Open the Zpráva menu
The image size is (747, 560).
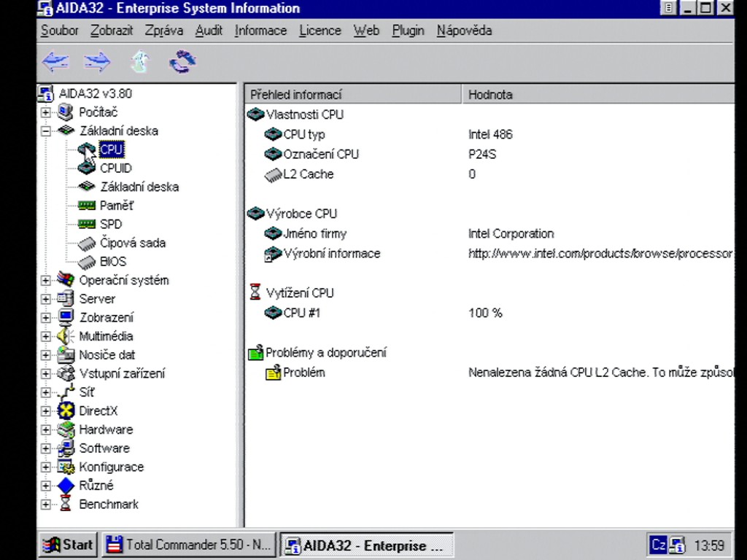164,31
